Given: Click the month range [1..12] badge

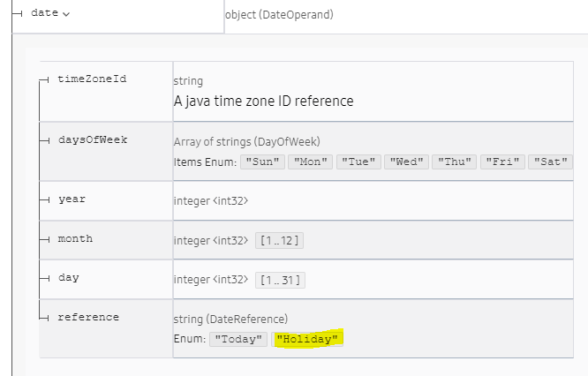Looking at the screenshot, I should [x=279, y=241].
